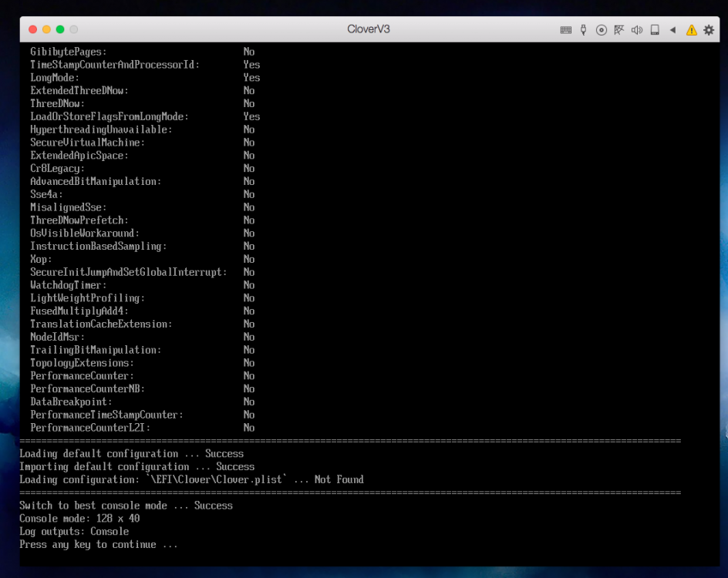Click the 'Press any key to continue' line
The image size is (728, 578).
[x=99, y=544]
